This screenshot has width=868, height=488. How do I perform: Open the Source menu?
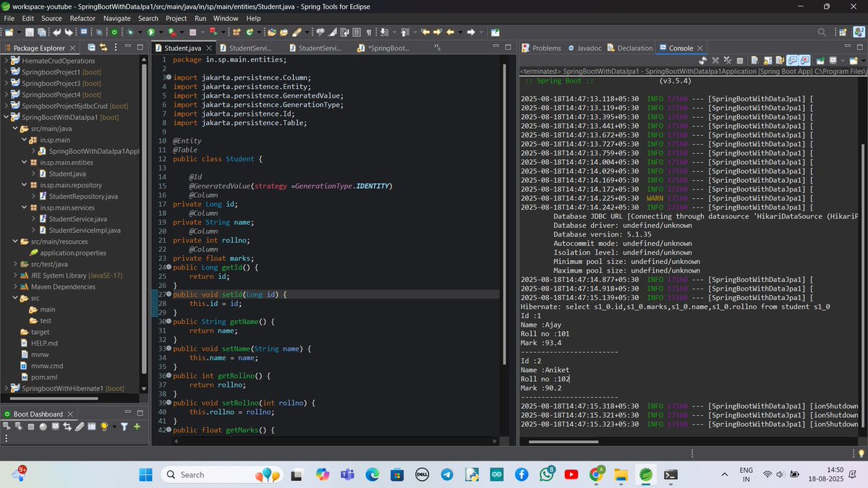[x=51, y=18]
